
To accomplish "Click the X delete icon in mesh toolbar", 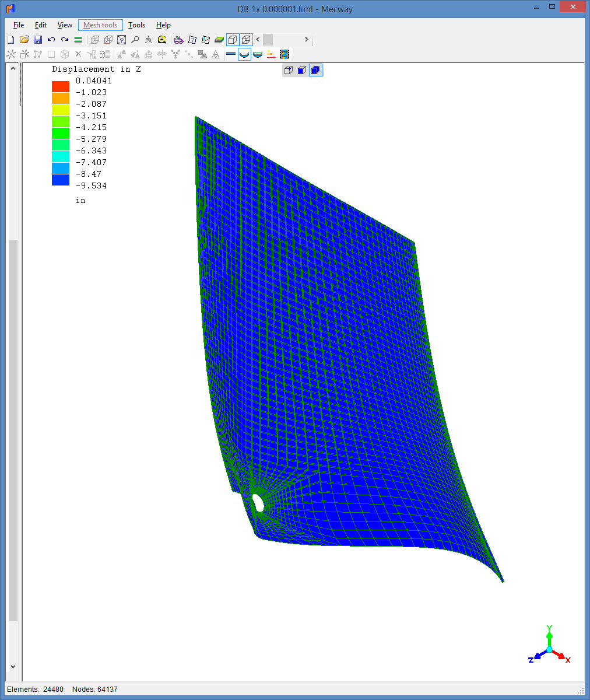I will [x=78, y=54].
